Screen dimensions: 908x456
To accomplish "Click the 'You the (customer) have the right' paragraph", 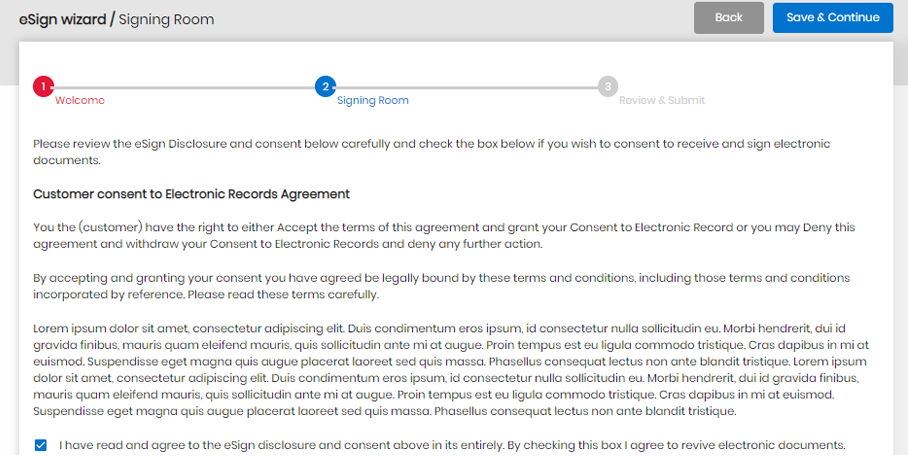I will point(444,235).
